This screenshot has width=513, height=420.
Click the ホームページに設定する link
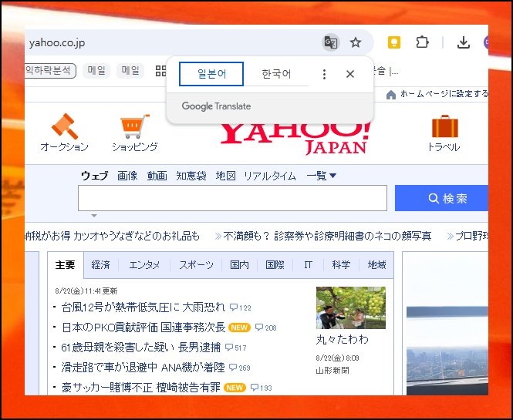(444, 94)
